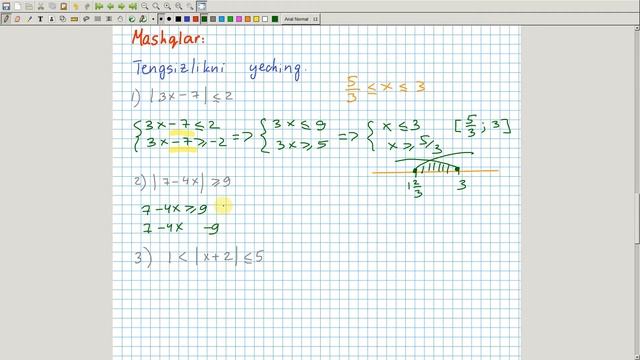Toggle the Ruler tool

click(x=74, y=19)
